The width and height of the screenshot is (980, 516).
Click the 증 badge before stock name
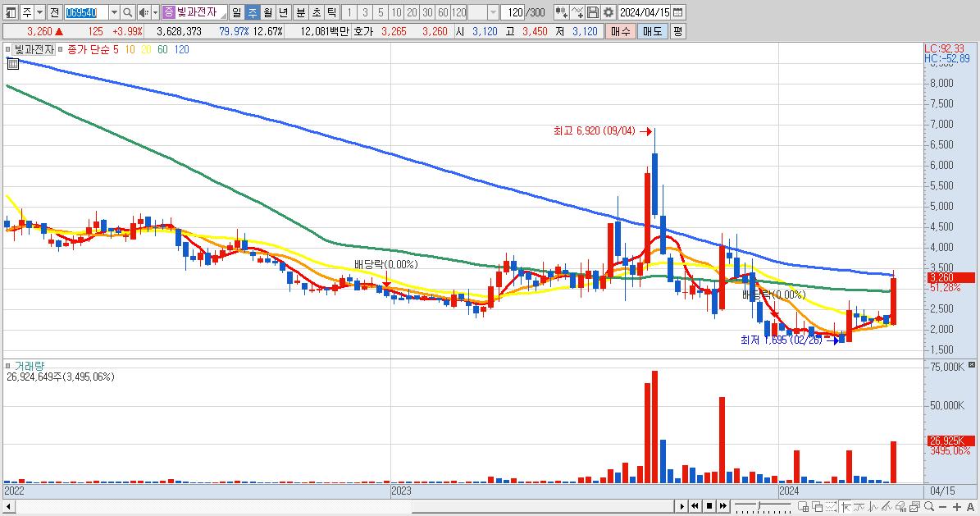169,11
